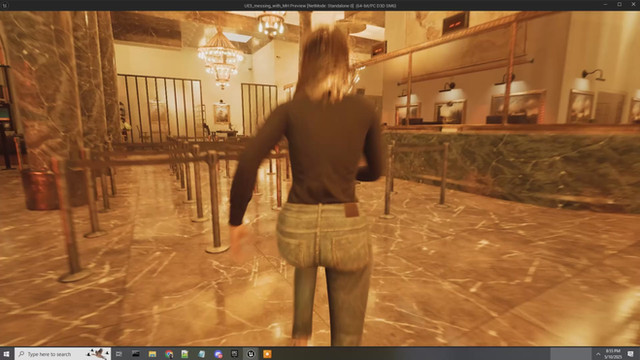Viewport: 640px width, 360px height.
Task: Minimize the game preview window
Action: coord(605,4)
